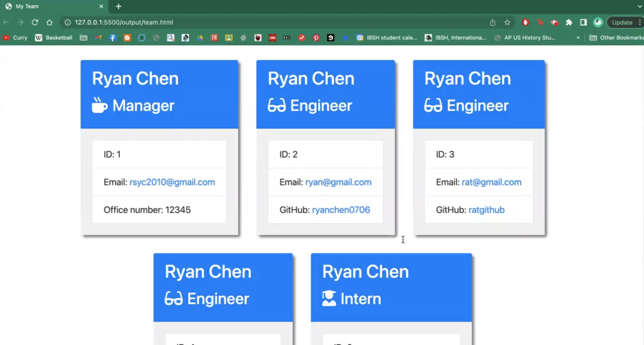The width and height of the screenshot is (644, 345).
Task: Open the BBC bookmark
Action: (287, 37)
